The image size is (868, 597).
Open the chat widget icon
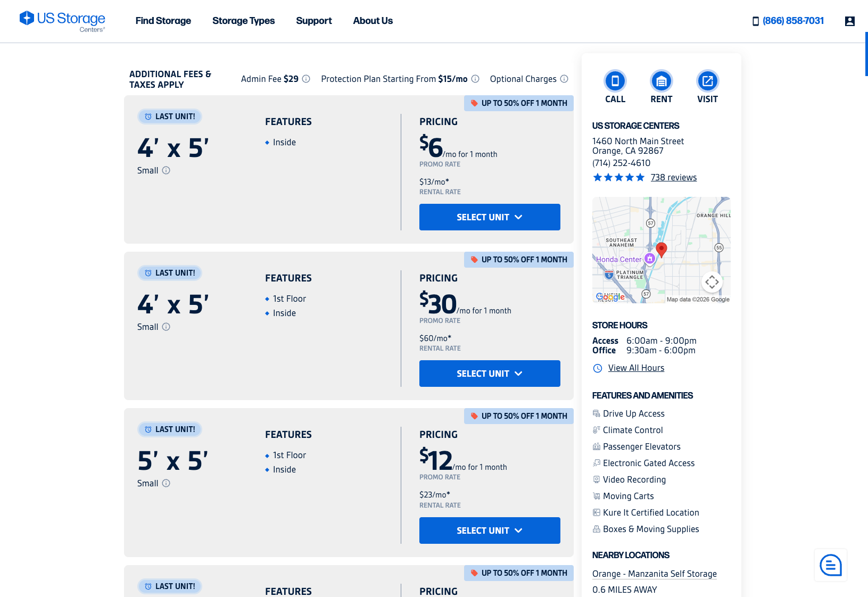click(x=830, y=565)
